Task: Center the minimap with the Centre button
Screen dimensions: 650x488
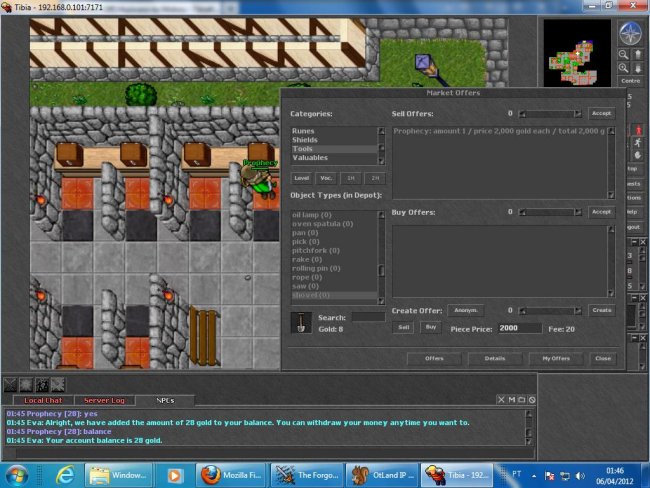Action: tap(631, 81)
